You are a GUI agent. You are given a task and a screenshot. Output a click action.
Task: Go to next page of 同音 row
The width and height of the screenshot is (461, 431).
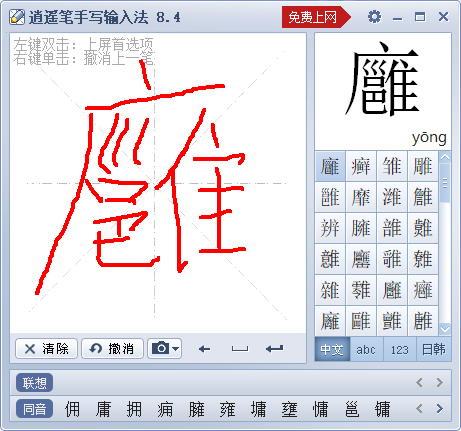[440, 409]
